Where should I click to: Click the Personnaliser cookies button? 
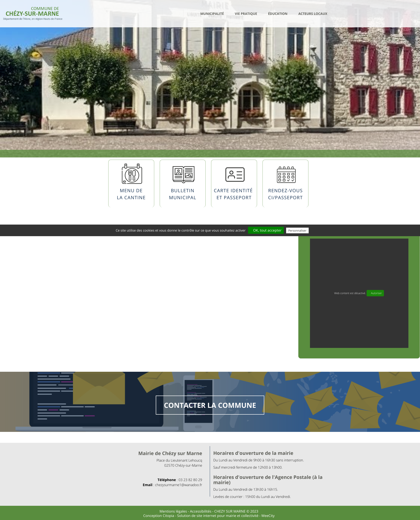click(x=297, y=230)
